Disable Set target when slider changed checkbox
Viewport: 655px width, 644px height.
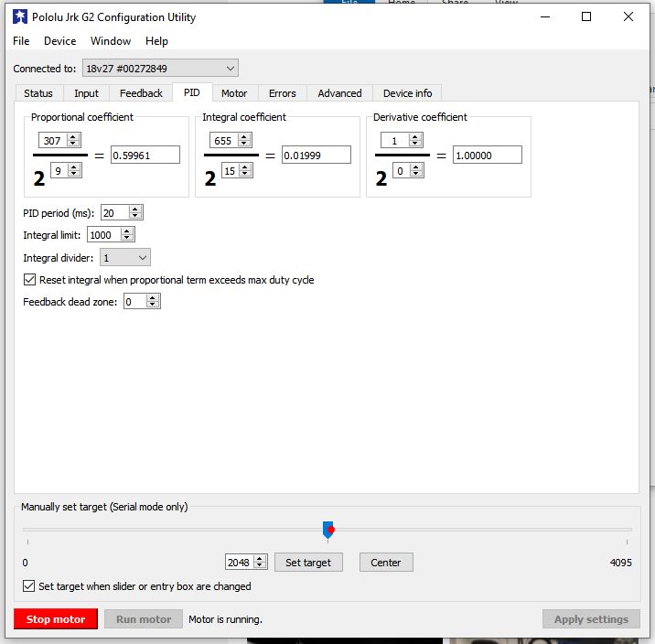click(x=28, y=586)
